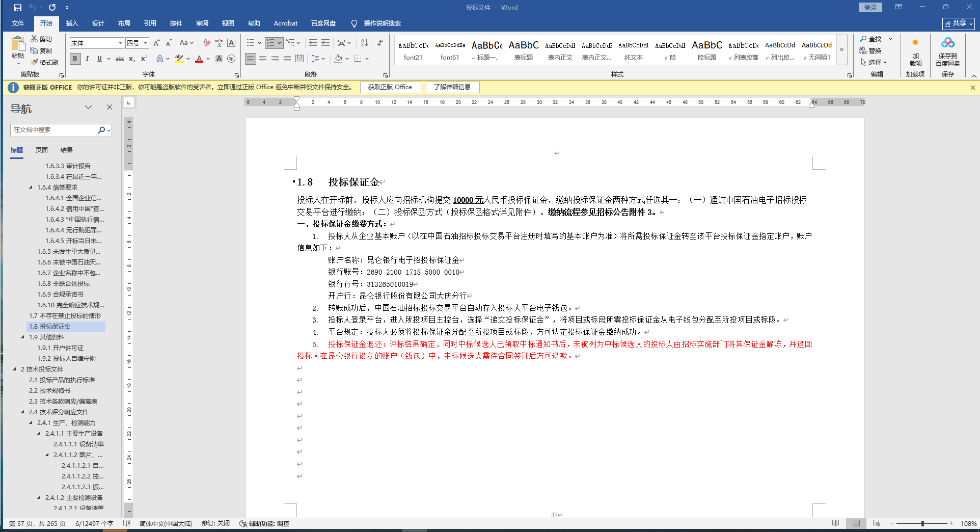
Task: Increase font size with grow font icon
Action: [157, 43]
